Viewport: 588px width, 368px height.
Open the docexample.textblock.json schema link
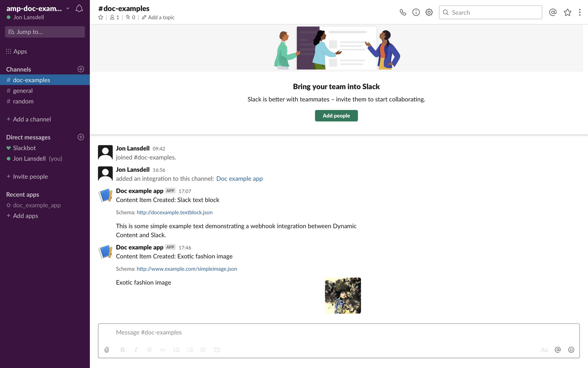175,212
